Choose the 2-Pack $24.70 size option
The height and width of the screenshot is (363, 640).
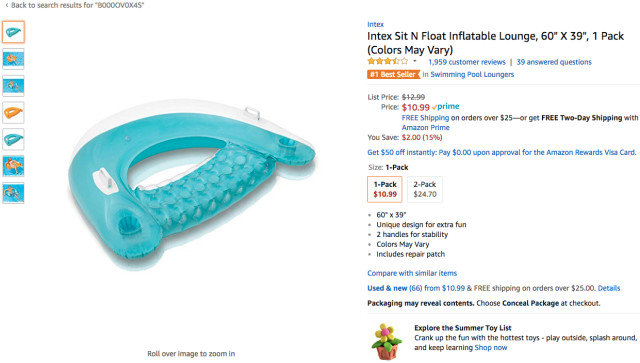[425, 189]
